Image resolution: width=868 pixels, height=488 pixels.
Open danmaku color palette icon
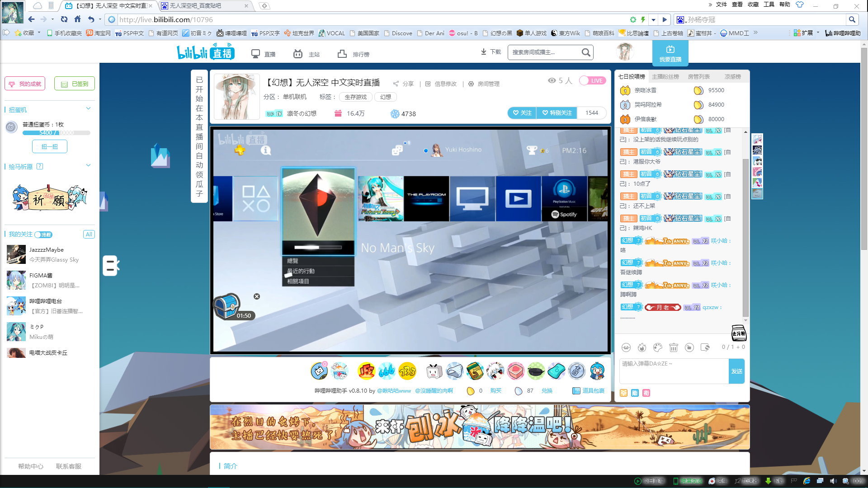pyautogui.click(x=658, y=347)
